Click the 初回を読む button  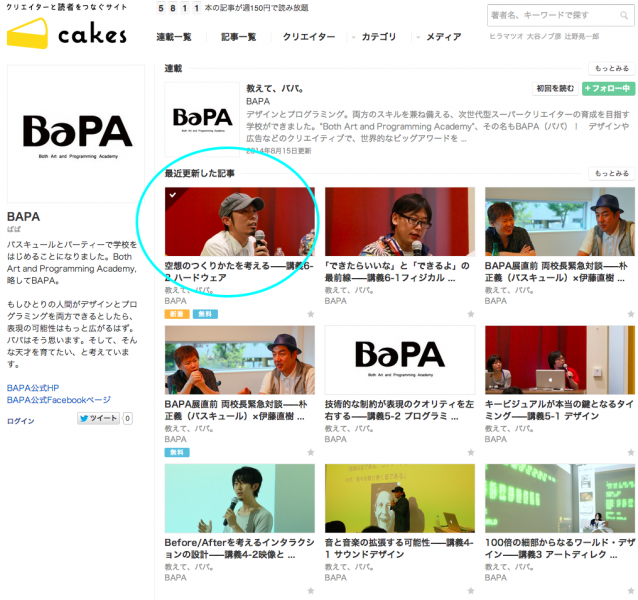(x=555, y=88)
